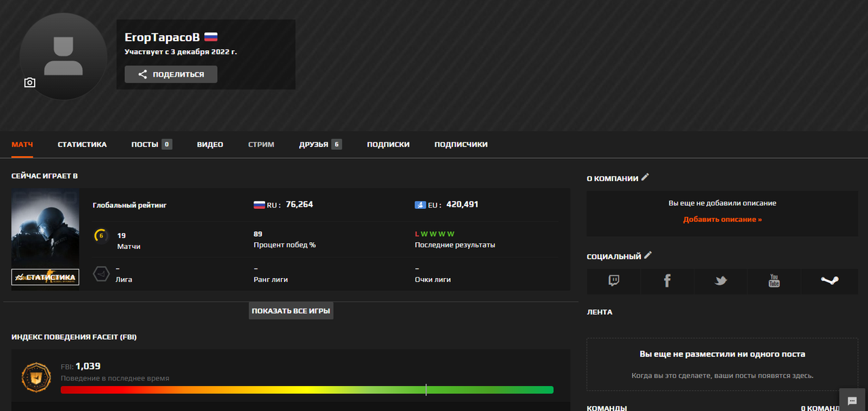
Task: Click the 19 Матчи count
Action: coord(129,241)
